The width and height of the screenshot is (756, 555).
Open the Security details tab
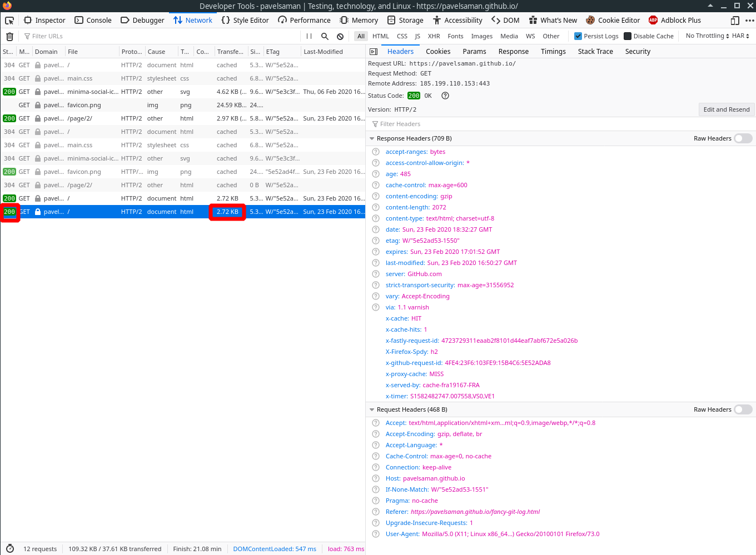pyautogui.click(x=638, y=52)
